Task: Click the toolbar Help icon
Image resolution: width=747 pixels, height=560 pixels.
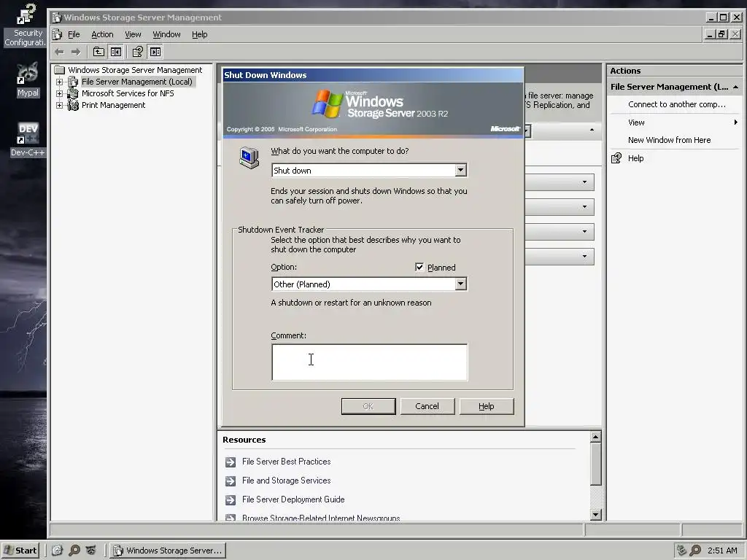Action: pos(138,52)
